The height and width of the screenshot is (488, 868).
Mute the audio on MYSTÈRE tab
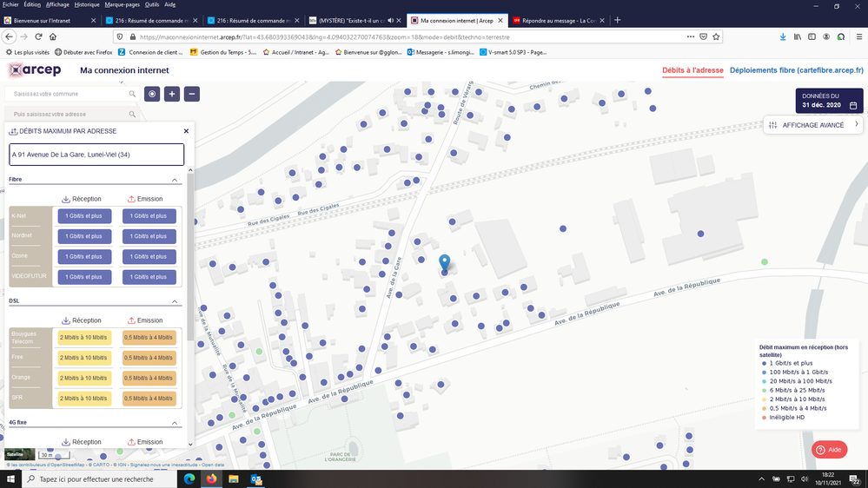[390, 20]
